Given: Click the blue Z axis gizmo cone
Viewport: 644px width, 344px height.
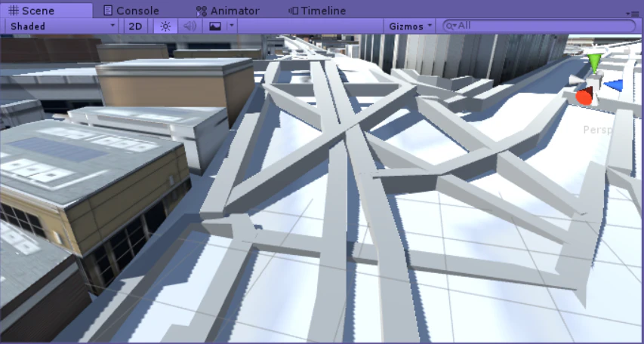Looking at the screenshot, I should [x=614, y=85].
